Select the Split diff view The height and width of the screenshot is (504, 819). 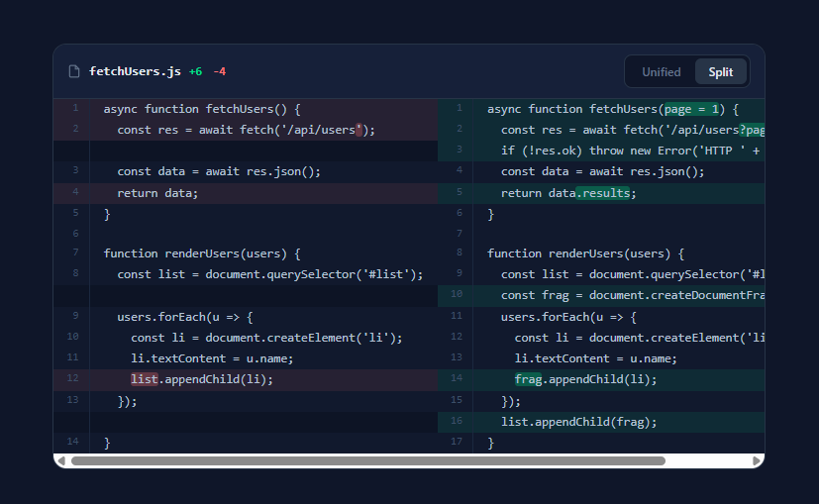pos(720,72)
